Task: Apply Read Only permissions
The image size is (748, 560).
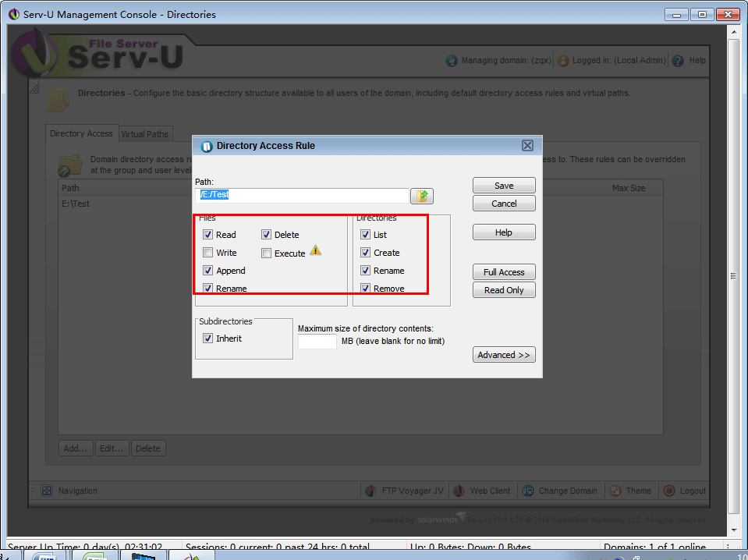Action: [504, 290]
